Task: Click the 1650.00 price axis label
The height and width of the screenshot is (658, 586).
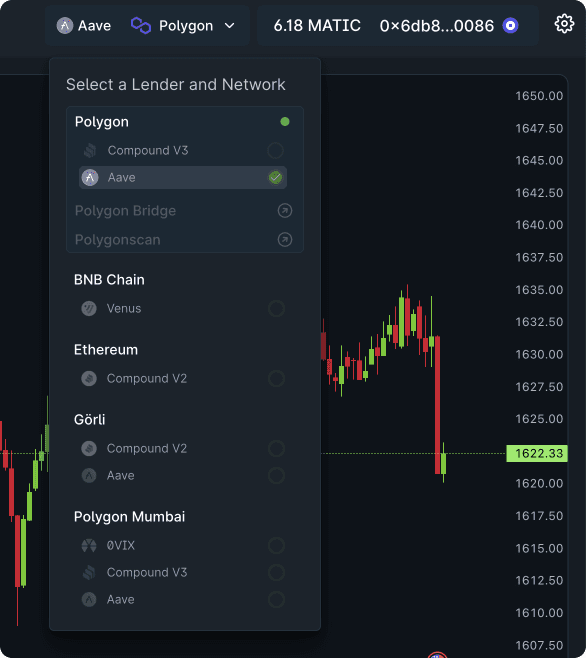Action: coord(539,96)
